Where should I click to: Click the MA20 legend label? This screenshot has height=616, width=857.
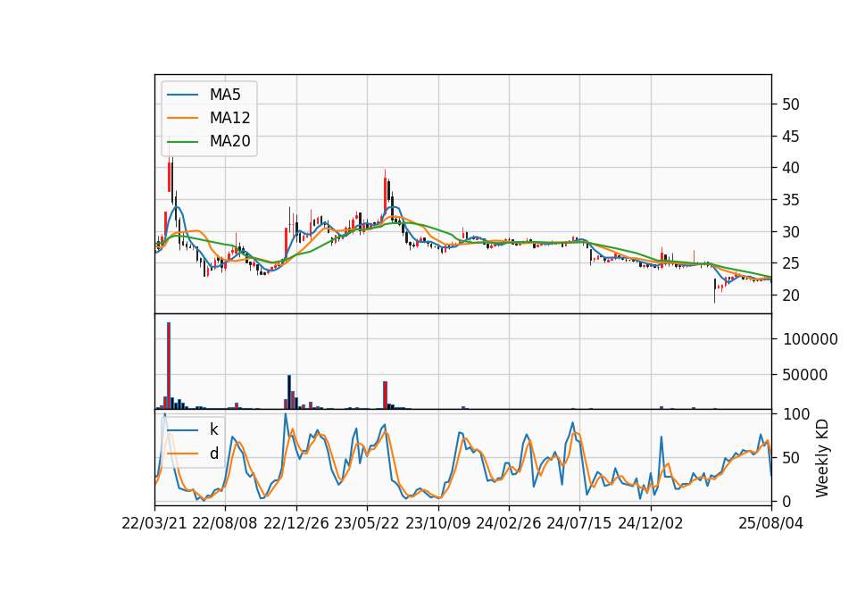pyautogui.click(x=229, y=141)
